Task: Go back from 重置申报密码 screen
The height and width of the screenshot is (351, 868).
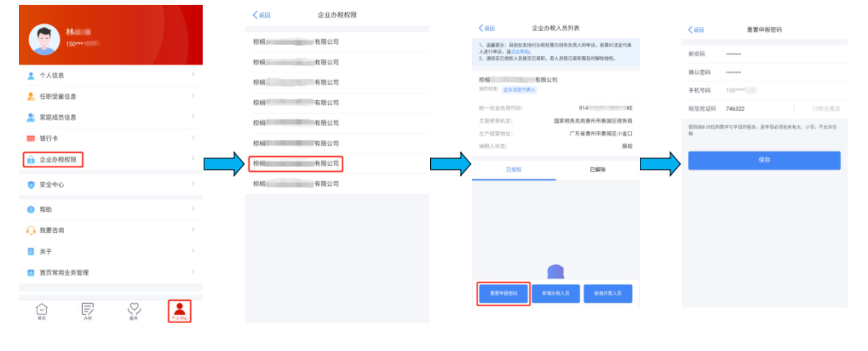Action: [696, 29]
